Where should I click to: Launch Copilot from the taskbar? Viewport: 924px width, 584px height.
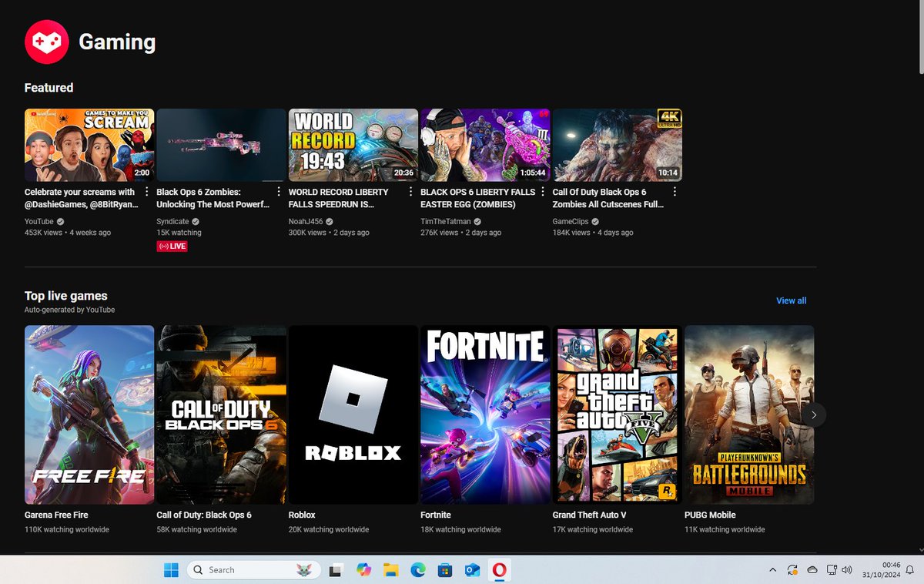pos(363,570)
